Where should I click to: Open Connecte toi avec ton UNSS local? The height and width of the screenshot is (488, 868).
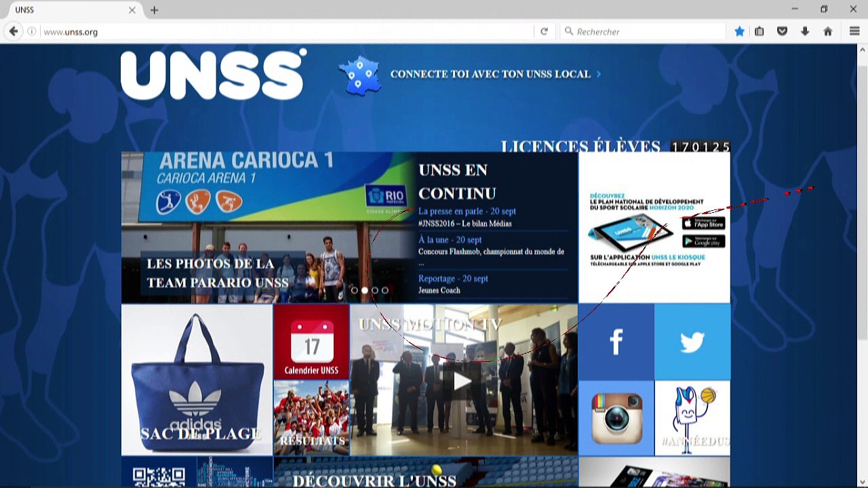490,74
